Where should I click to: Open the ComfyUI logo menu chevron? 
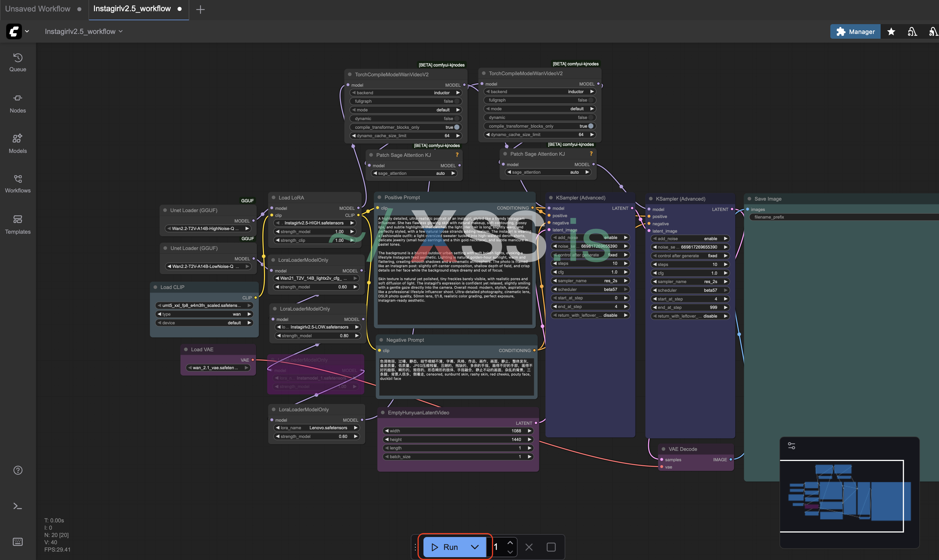pos(27,32)
